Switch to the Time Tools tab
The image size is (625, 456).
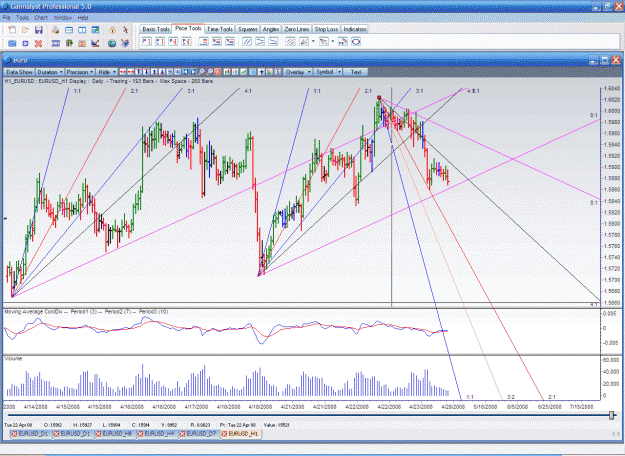pyautogui.click(x=220, y=29)
